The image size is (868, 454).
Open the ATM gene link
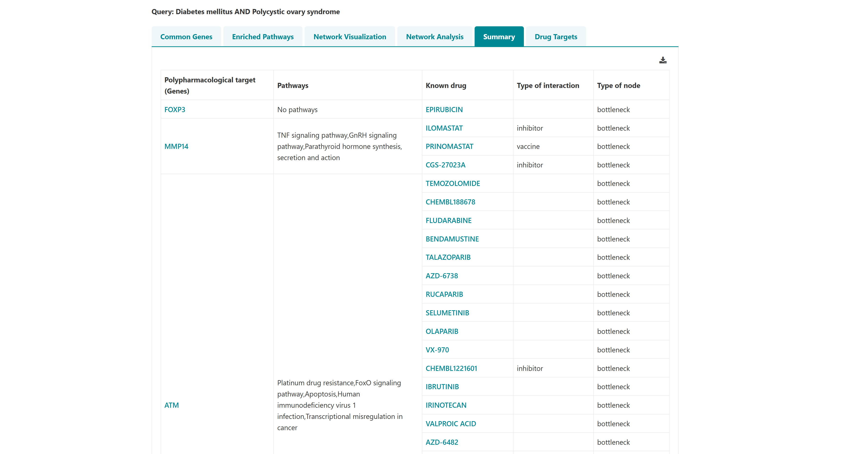point(171,405)
